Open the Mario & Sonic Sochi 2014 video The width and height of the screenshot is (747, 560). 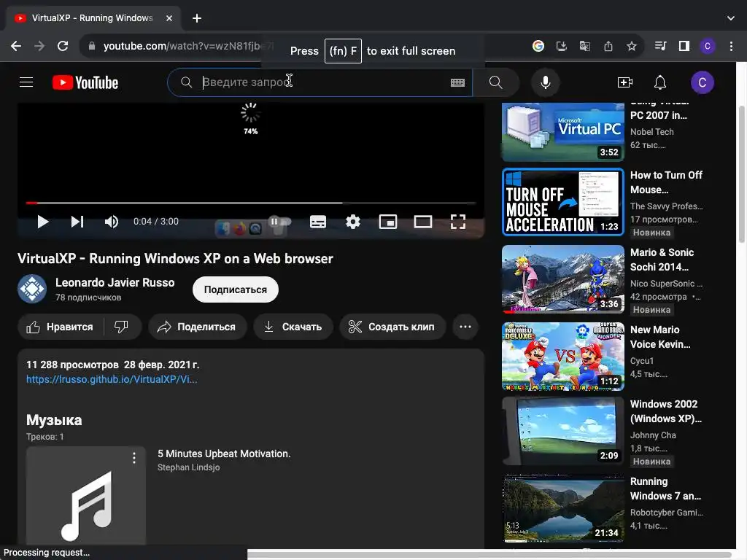563,279
